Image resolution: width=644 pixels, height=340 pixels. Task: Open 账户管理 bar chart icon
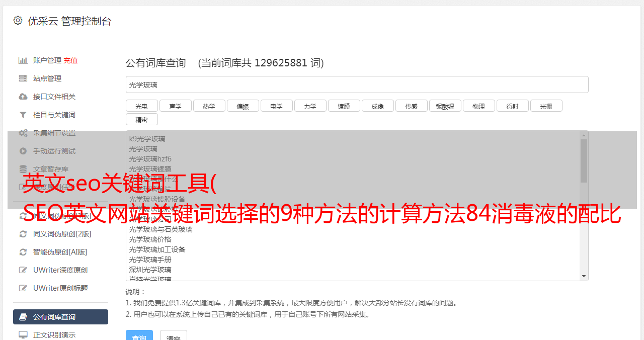click(23, 60)
